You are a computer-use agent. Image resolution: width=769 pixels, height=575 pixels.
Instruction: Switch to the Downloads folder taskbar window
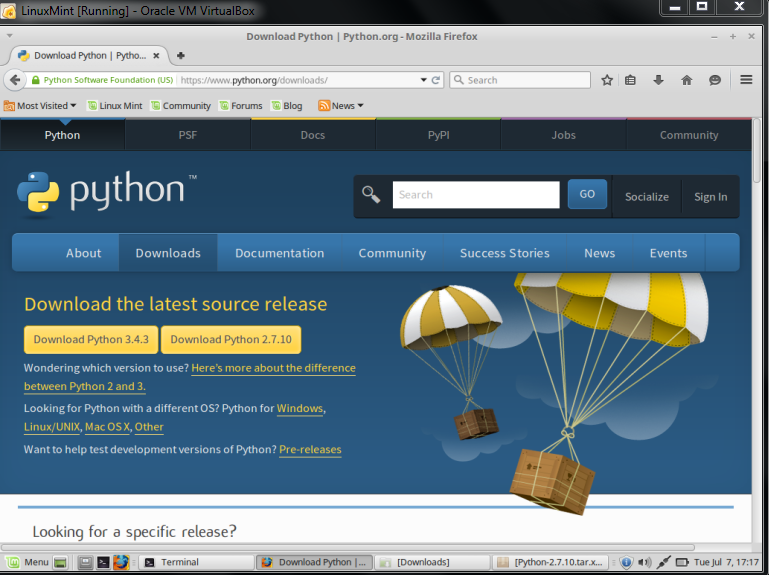[433, 562]
